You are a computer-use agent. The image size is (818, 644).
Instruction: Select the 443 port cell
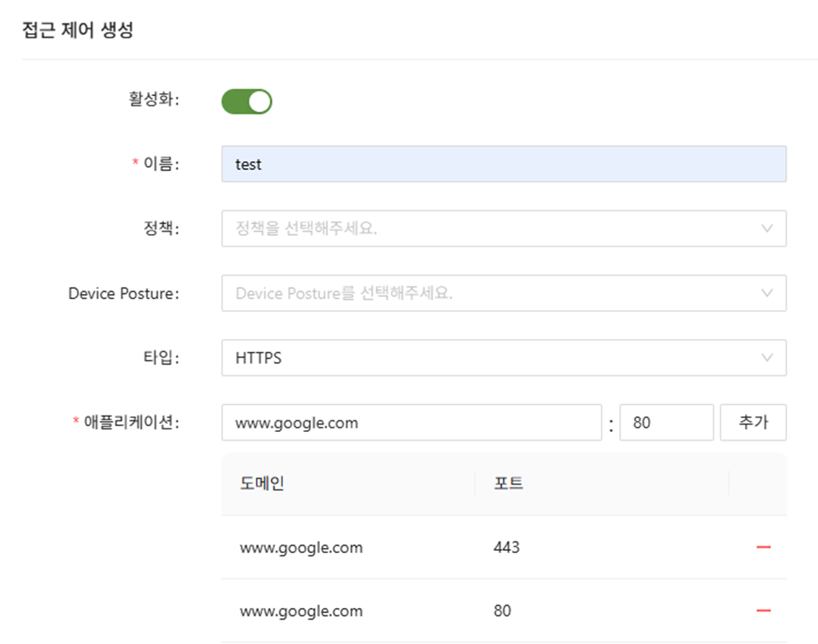[507, 548]
